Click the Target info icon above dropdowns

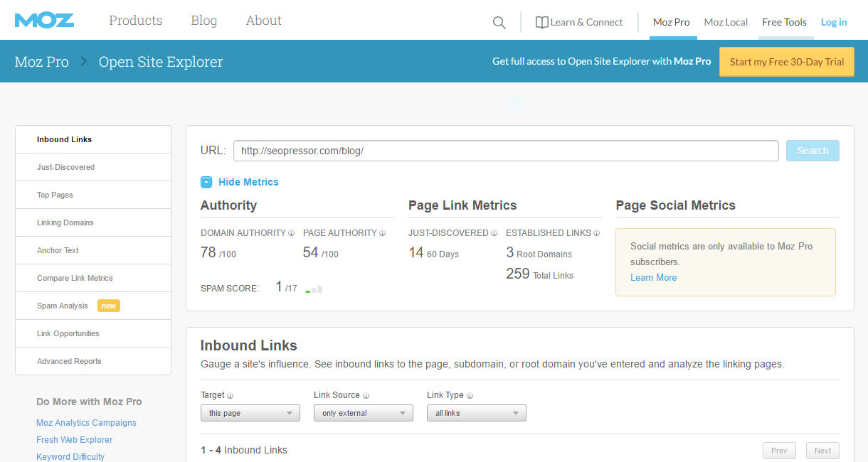point(230,395)
